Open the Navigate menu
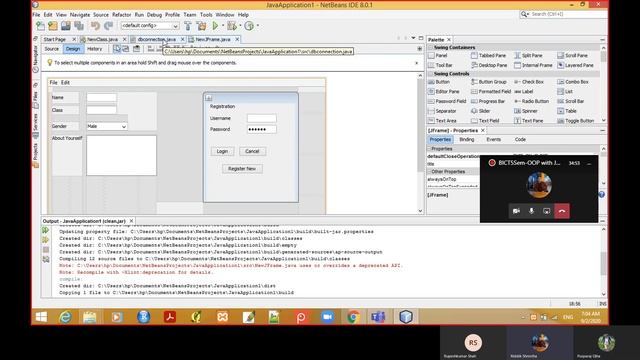The height and width of the screenshot is (360, 640). pyautogui.click(x=80, y=15)
